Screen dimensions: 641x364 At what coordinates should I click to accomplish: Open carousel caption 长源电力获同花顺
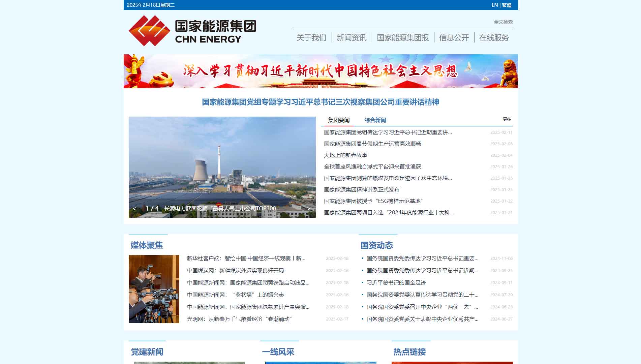[x=222, y=209]
